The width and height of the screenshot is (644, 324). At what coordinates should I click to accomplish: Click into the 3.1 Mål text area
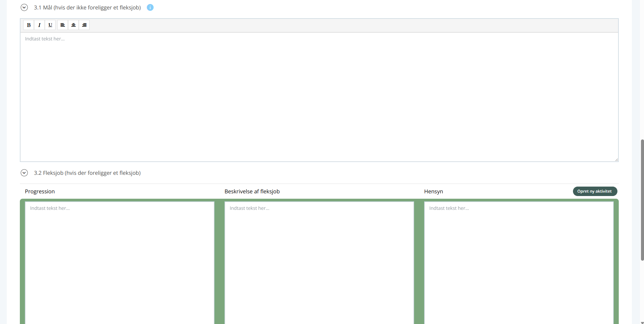(319, 97)
